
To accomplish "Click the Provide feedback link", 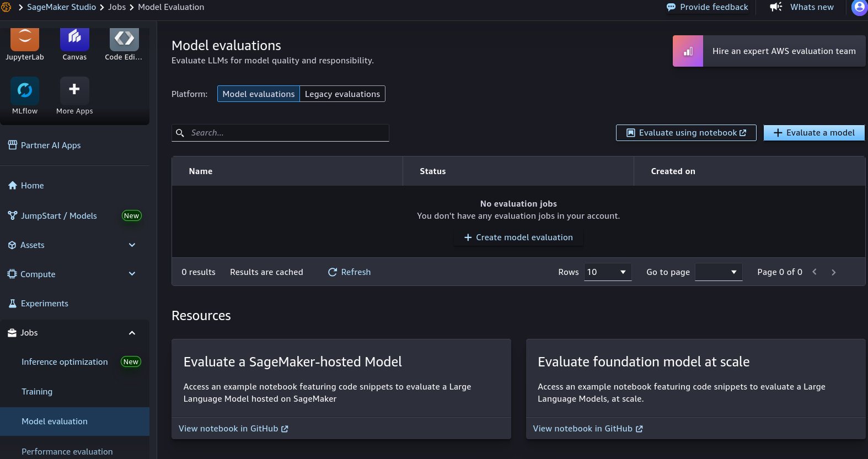I will (714, 7).
